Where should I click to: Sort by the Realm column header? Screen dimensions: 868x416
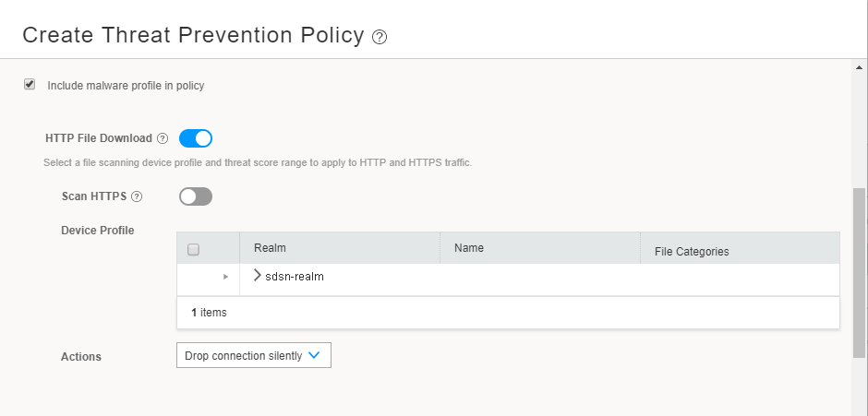pos(270,248)
